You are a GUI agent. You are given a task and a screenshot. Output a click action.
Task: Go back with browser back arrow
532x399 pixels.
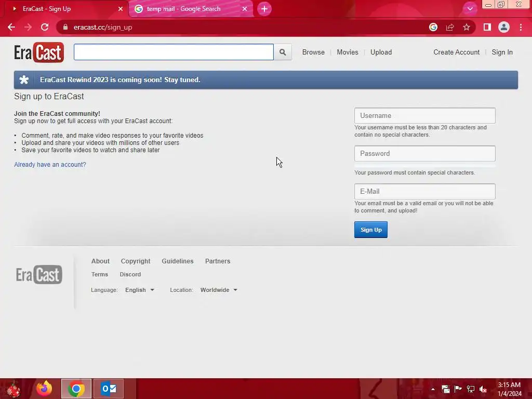coord(11,27)
